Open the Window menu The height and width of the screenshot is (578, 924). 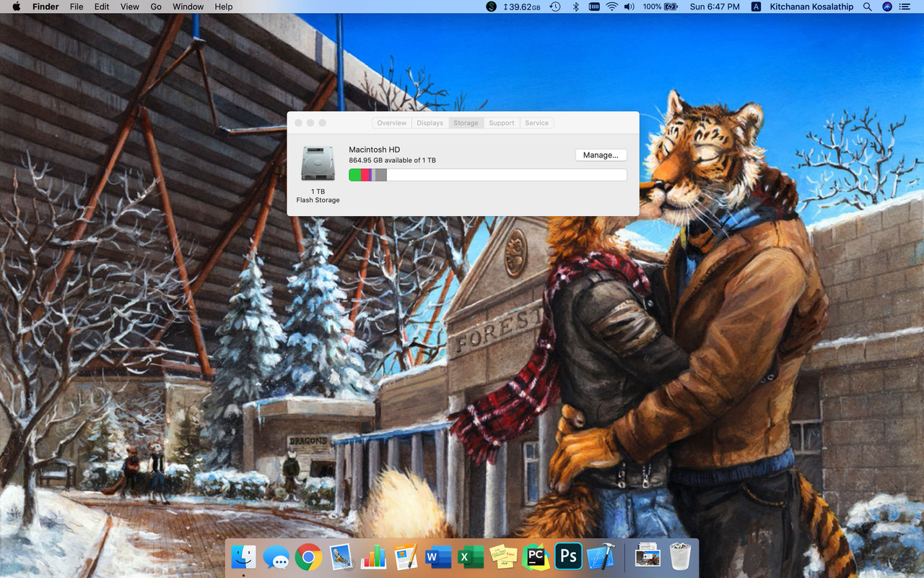(188, 7)
